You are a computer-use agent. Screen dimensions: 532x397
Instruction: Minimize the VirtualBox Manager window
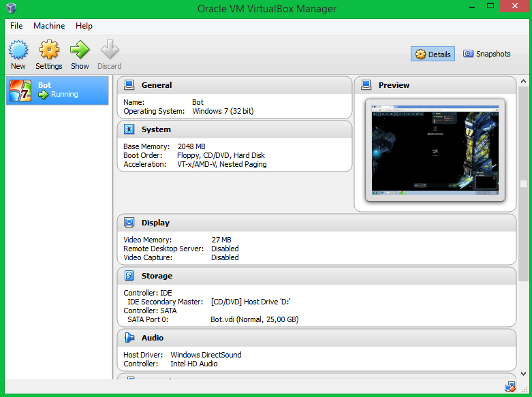472,6
